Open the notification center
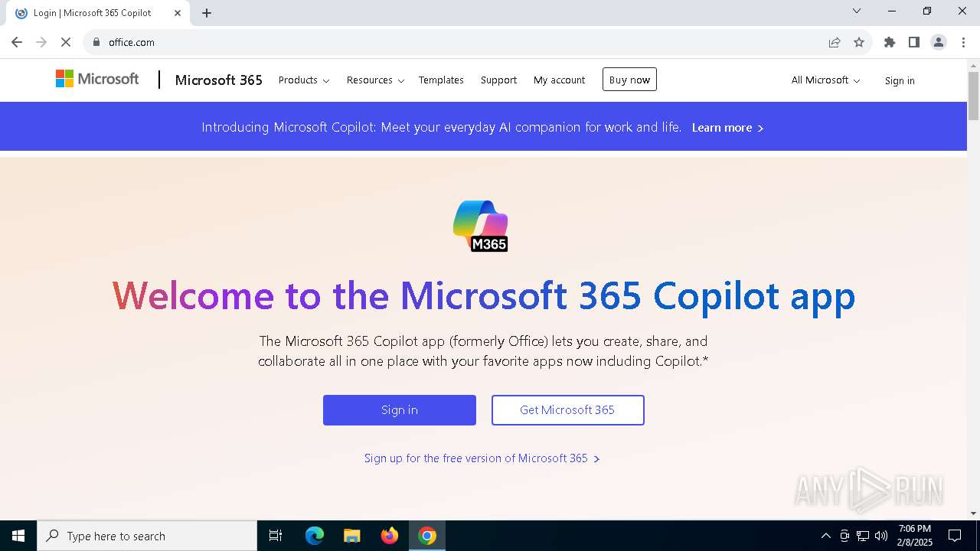 pos(955,536)
